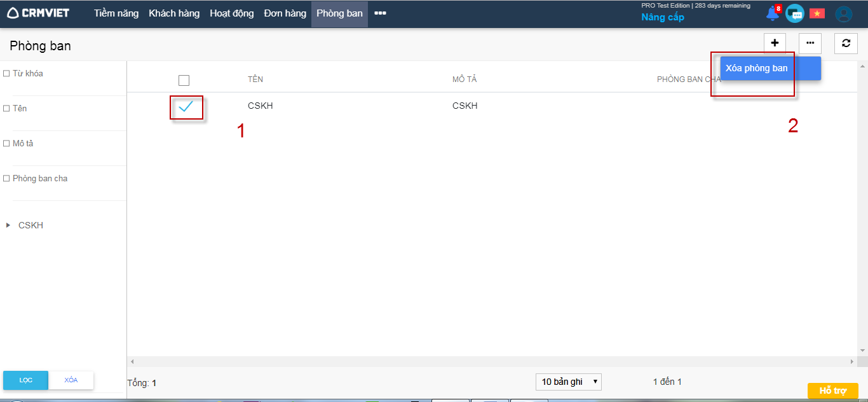The width and height of the screenshot is (868, 402).
Task: Open the chat messages icon
Action: pyautogui.click(x=794, y=13)
